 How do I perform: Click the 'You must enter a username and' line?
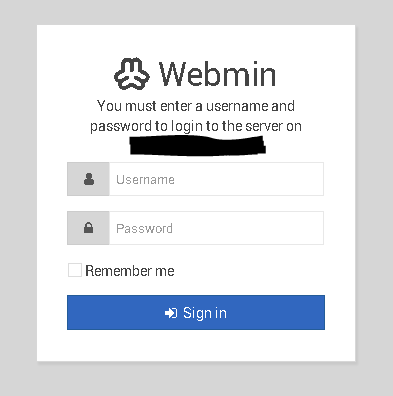coord(196,106)
